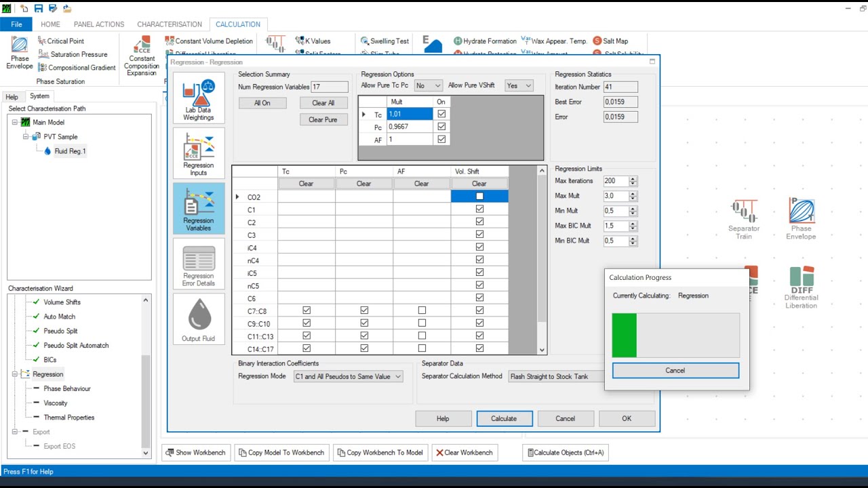Open Regression Error Details section
868x488 pixels.
pos(199,264)
